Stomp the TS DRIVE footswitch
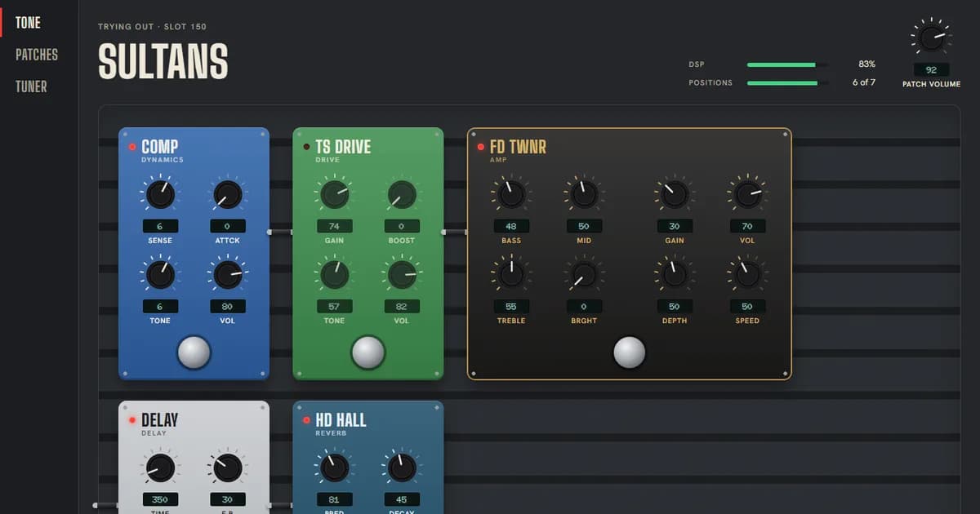The height and width of the screenshot is (514, 980). pos(368,352)
